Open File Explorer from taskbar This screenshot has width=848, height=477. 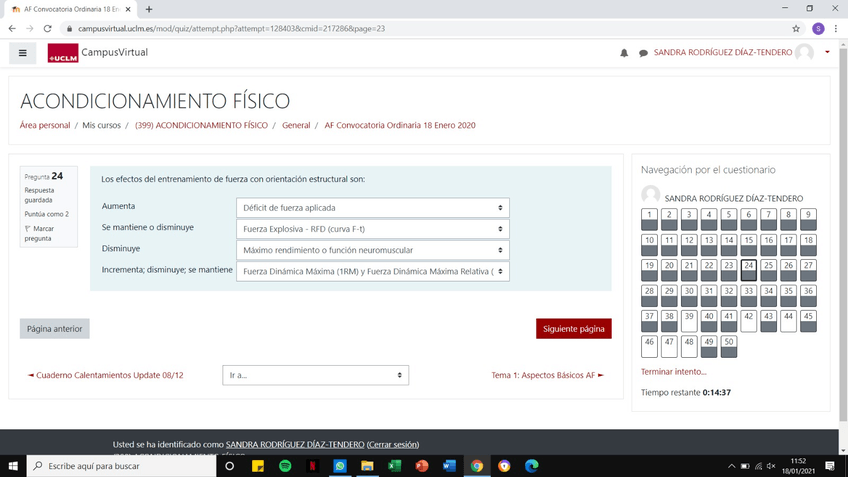click(x=367, y=466)
